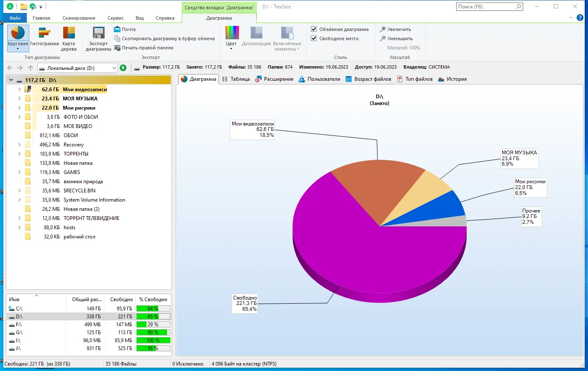
Task: Sort drive list by Имя column header
Action: pyautogui.click(x=36, y=299)
